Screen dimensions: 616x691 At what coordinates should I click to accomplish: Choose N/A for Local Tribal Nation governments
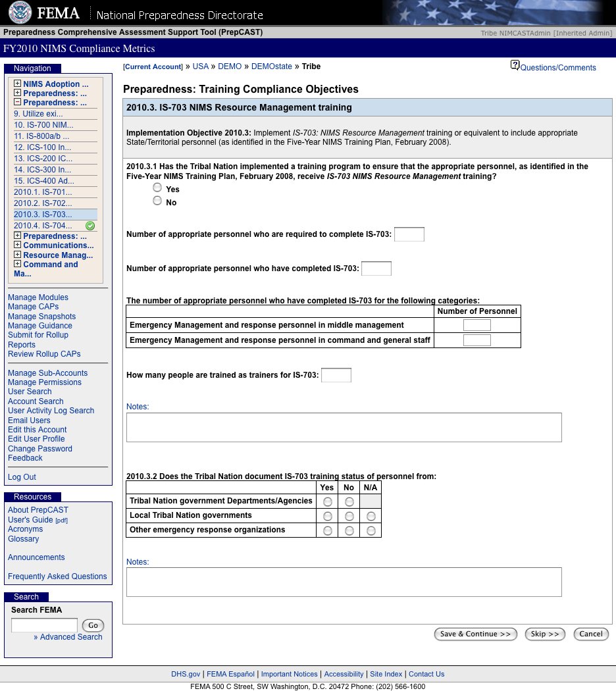pos(371,516)
